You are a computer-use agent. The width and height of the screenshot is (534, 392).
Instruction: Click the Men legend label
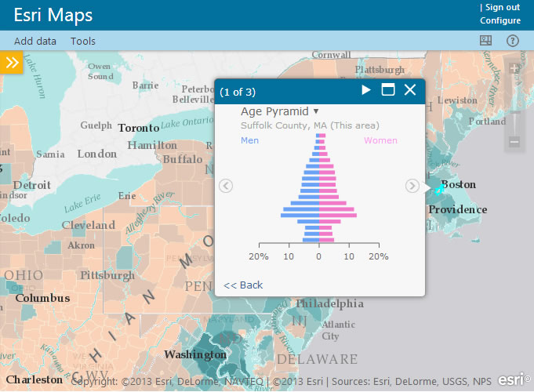[249, 140]
